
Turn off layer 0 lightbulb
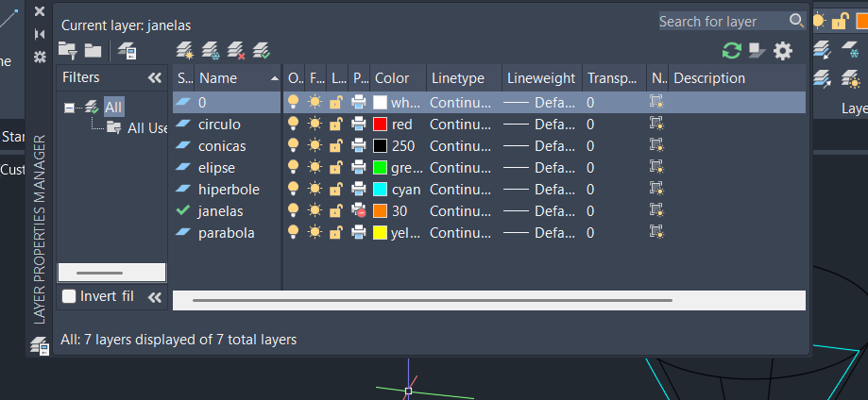(294, 102)
